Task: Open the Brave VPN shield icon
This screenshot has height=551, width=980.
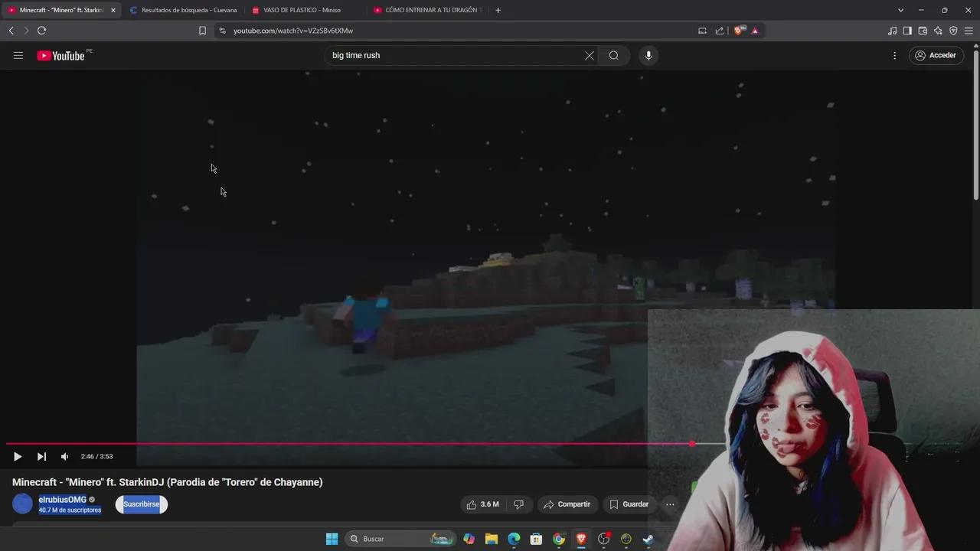Action: (x=953, y=31)
